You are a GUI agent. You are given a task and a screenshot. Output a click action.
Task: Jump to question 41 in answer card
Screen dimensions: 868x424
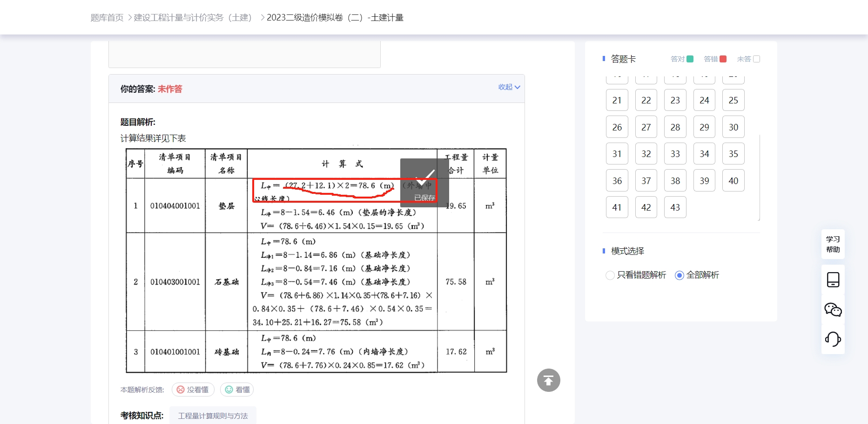click(x=617, y=207)
